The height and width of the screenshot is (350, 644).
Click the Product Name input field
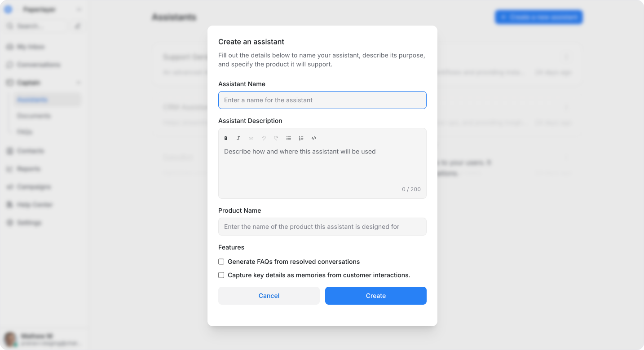coord(322,227)
